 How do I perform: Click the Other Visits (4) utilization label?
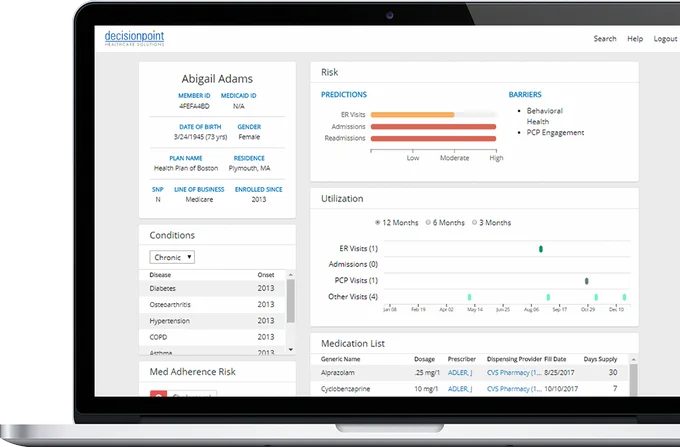coord(353,297)
